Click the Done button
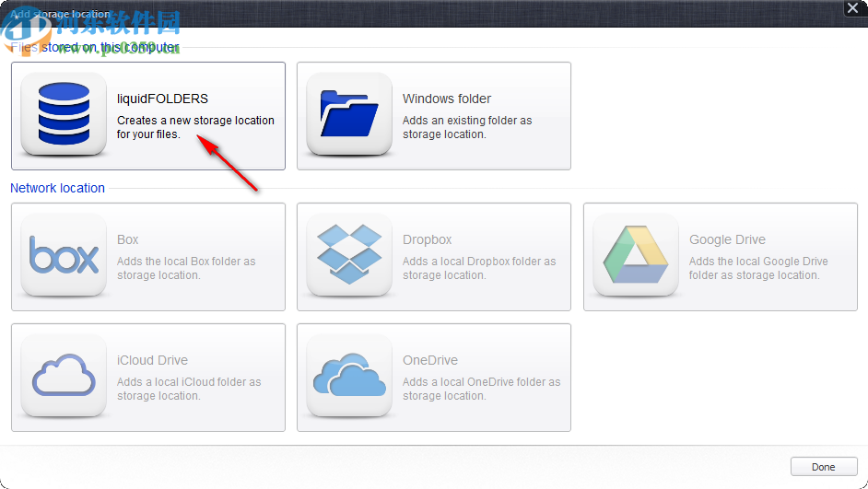868x489 pixels. (823, 467)
